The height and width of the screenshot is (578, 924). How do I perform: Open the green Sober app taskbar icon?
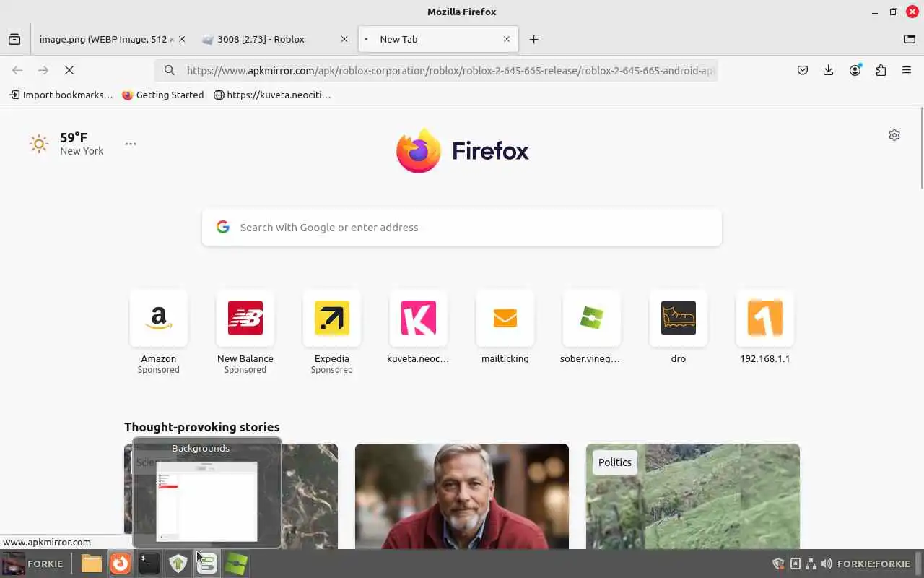tap(235, 564)
